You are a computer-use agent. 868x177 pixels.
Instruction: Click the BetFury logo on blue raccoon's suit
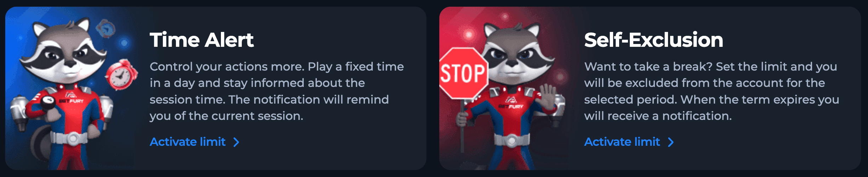pos(71,98)
